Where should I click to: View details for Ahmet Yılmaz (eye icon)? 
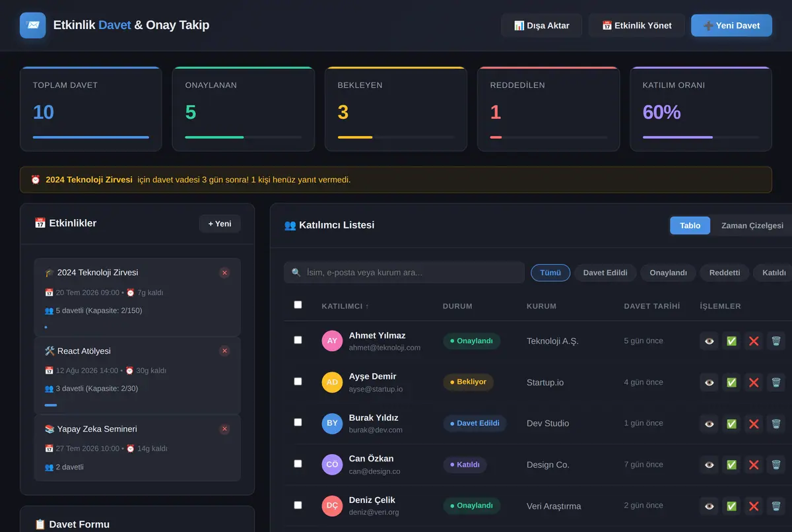pyautogui.click(x=709, y=341)
